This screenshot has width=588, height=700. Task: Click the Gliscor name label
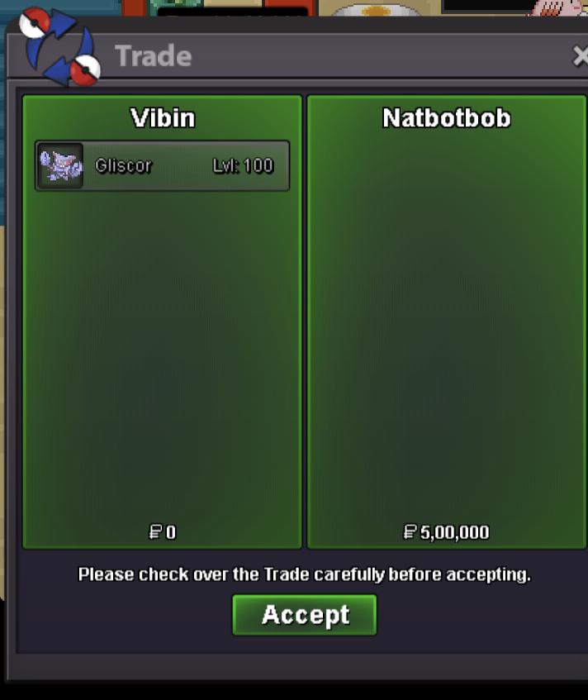pyautogui.click(x=124, y=165)
